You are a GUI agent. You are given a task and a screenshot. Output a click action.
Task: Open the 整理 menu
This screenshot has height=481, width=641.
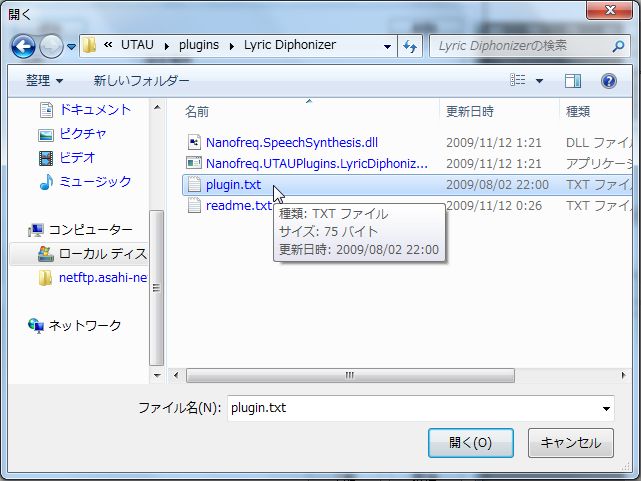[x=45, y=81]
